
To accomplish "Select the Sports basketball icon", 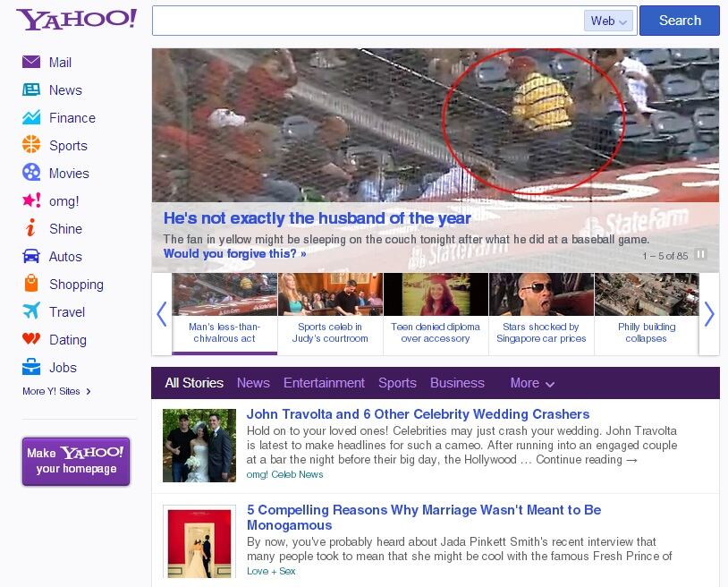I will (31, 145).
